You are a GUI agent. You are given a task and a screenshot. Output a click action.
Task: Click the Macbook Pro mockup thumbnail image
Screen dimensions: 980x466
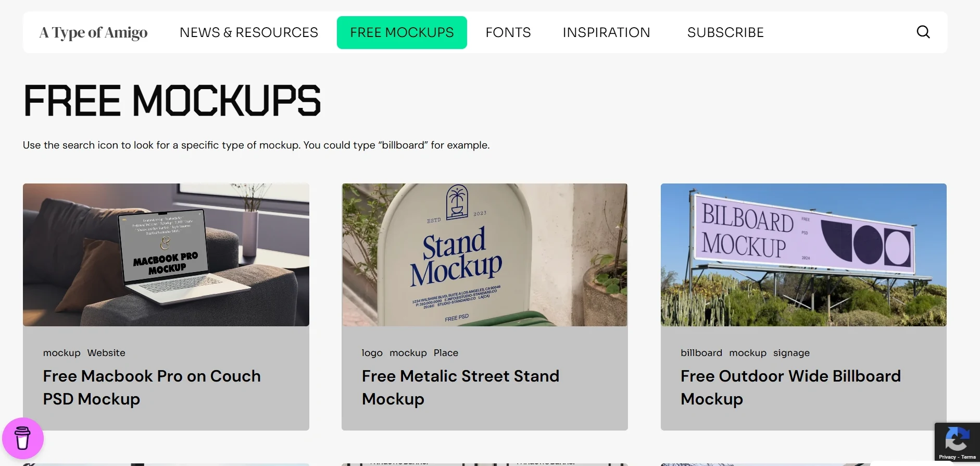pos(166,255)
